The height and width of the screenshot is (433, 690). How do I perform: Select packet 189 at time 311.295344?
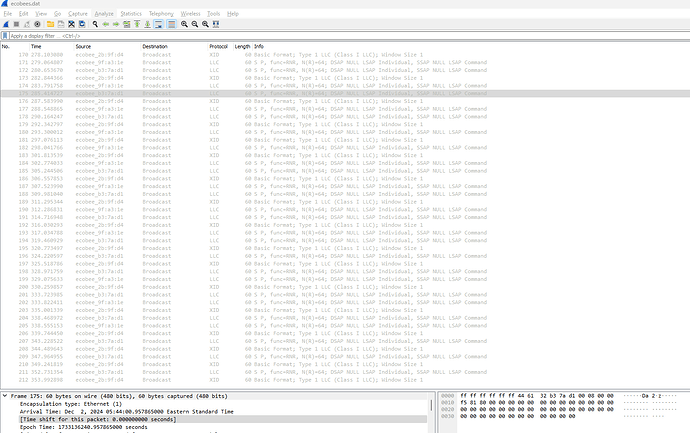click(345, 202)
